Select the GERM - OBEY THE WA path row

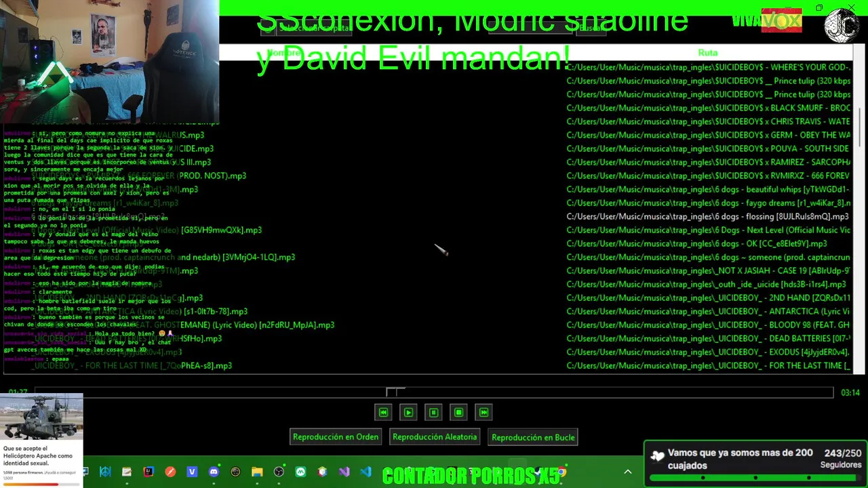(708, 135)
